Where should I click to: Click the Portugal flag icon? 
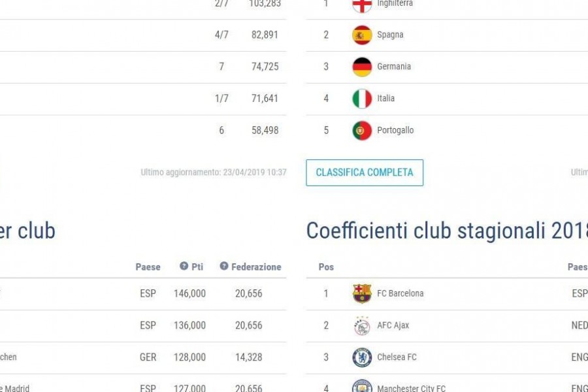point(362,131)
